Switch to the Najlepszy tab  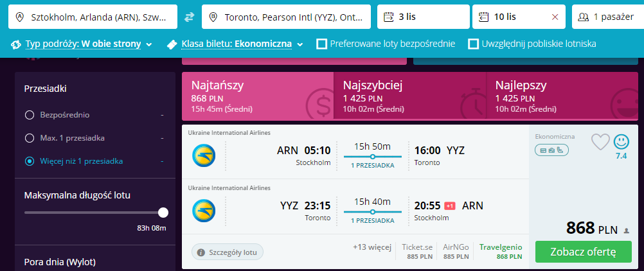[x=562, y=95]
